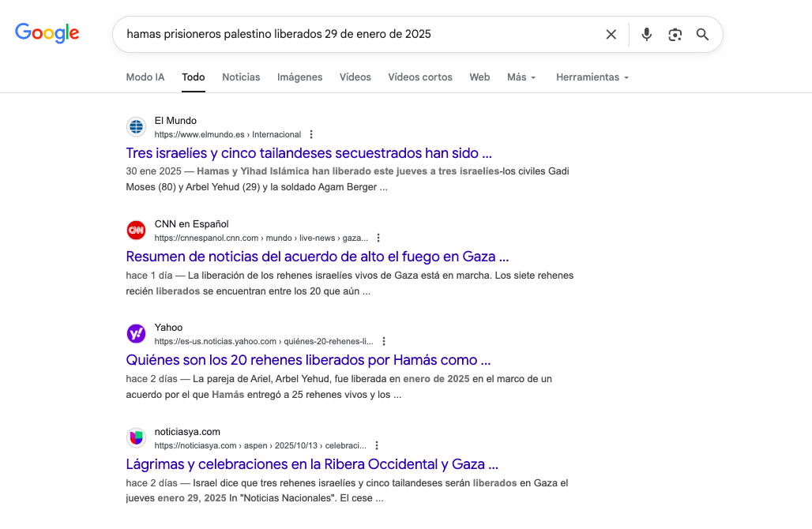The width and height of the screenshot is (812, 529).
Task: Click the El Mundo site favicon
Action: [137, 127]
